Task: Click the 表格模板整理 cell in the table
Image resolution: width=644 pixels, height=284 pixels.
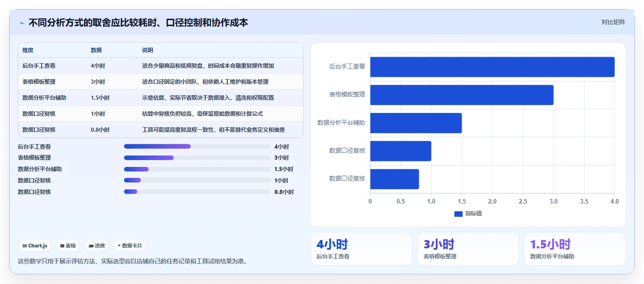Action: pos(39,82)
